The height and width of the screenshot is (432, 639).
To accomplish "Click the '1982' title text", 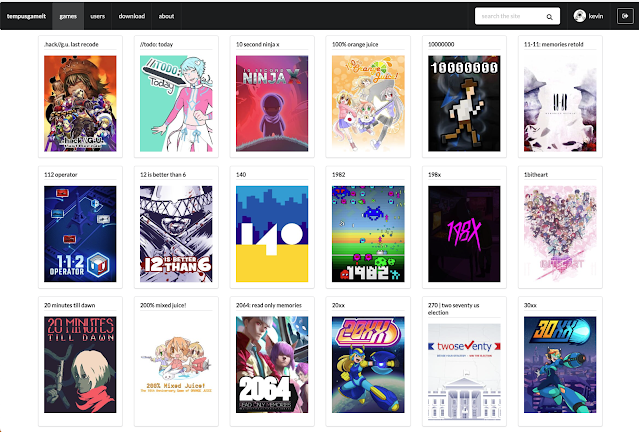I will (339, 175).
